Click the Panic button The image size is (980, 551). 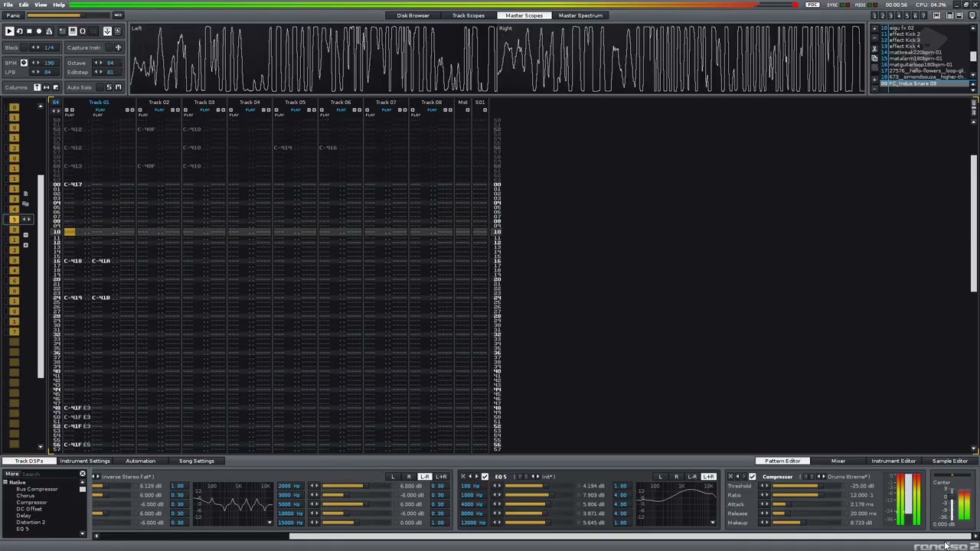coord(13,15)
